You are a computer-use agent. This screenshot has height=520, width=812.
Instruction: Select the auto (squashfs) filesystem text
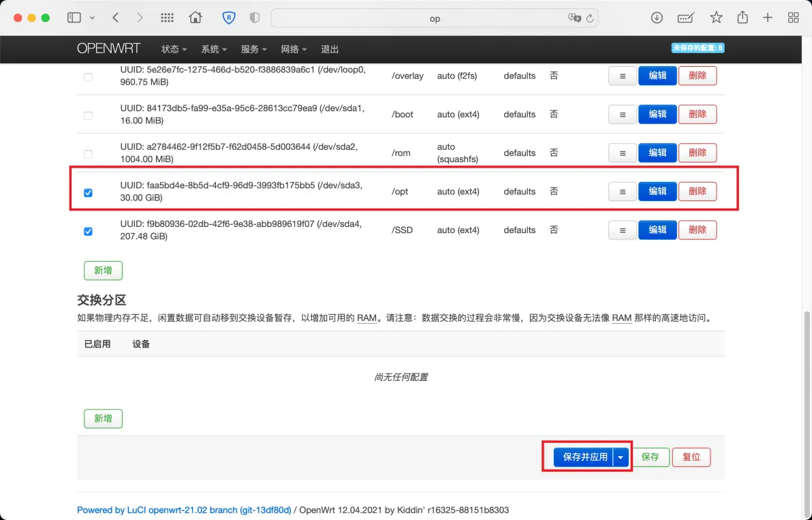click(458, 153)
